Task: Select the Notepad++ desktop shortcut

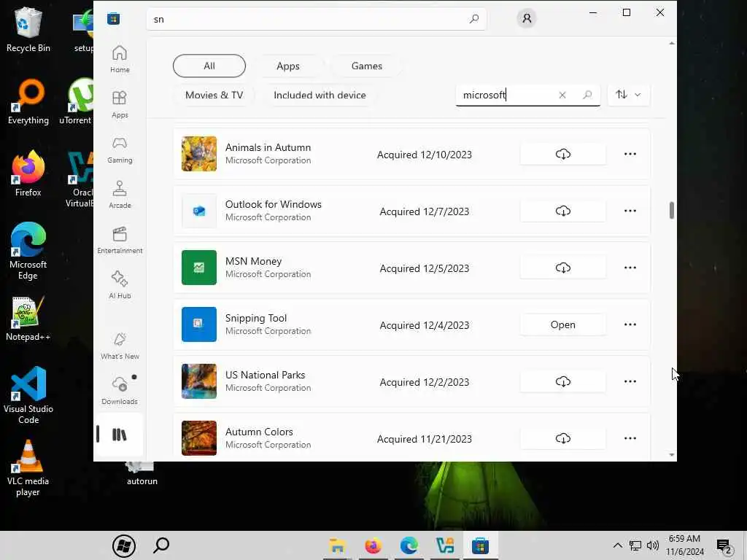Action: point(28,319)
